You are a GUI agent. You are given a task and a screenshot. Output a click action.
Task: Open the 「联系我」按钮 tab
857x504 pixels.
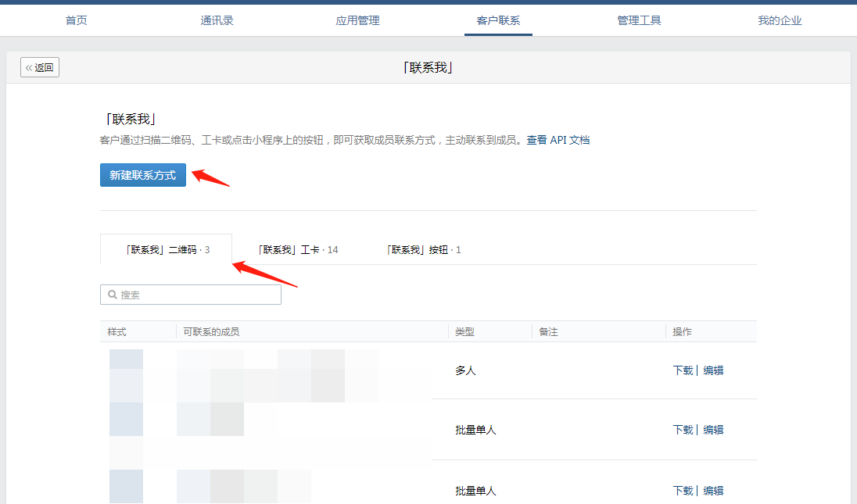click(425, 250)
